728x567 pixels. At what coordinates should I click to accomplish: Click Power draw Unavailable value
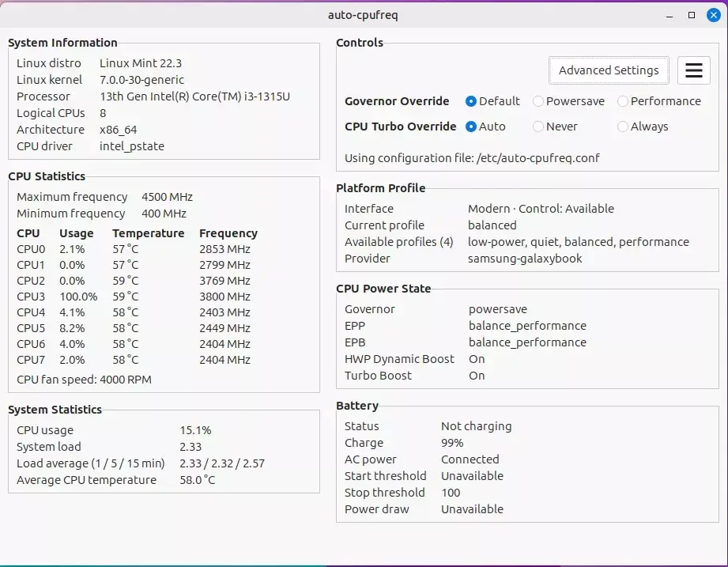tap(472, 509)
